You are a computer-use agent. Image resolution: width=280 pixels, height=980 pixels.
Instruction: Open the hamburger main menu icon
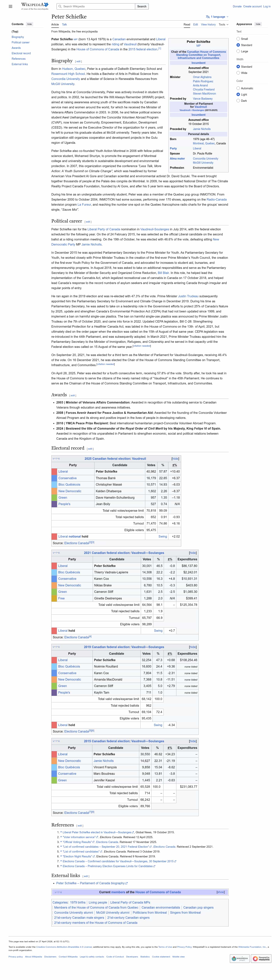click(10, 6)
